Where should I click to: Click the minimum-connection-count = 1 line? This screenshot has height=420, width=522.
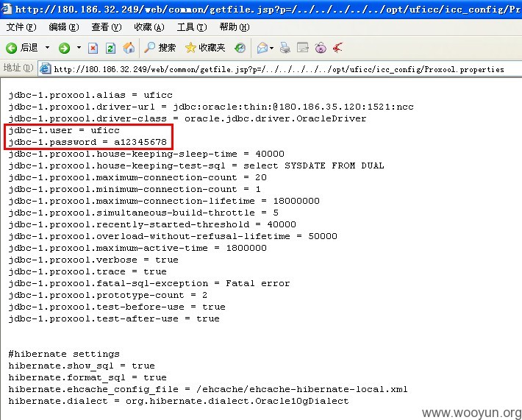(135, 189)
